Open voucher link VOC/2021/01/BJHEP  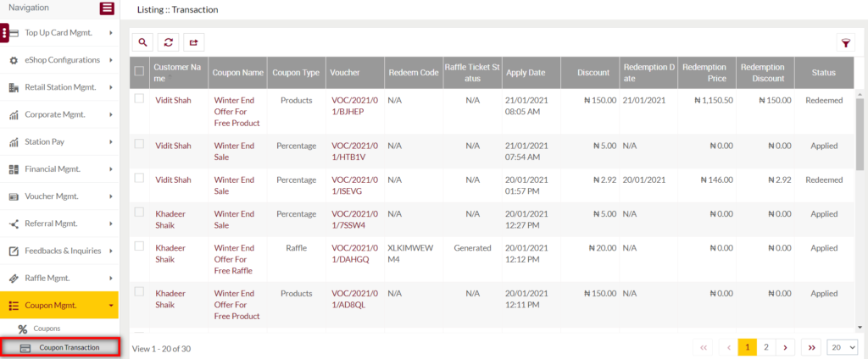pyautogui.click(x=353, y=105)
